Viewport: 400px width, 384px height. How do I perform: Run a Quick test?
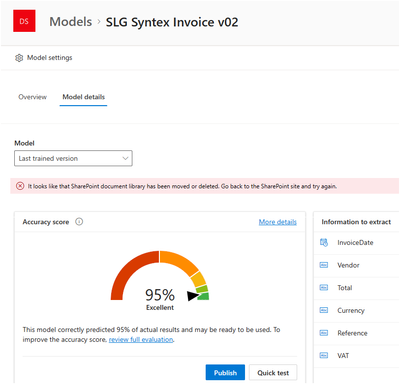pyautogui.click(x=273, y=372)
